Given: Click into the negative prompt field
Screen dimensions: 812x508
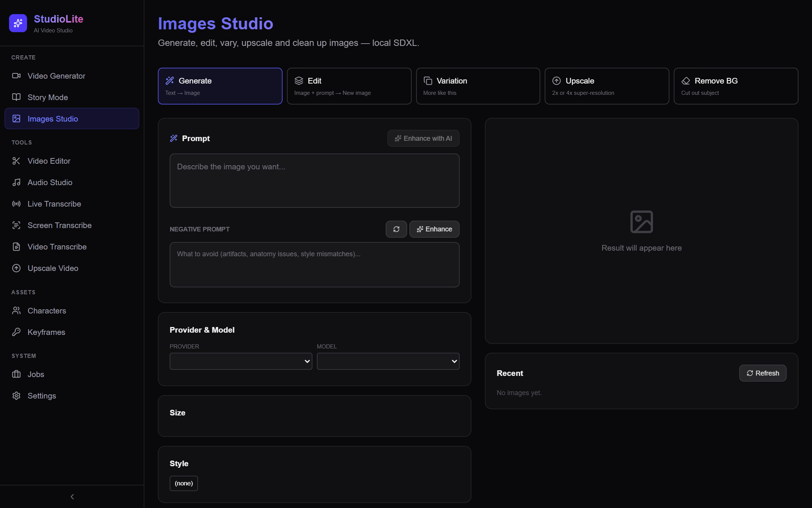Looking at the screenshot, I should tap(315, 265).
